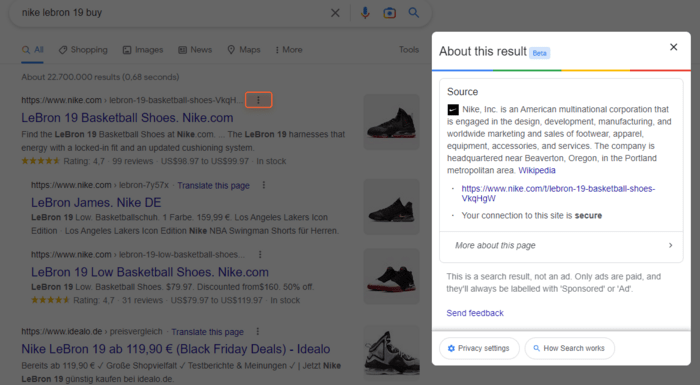The image size is (700, 385).
Task: Expand the More search options menu
Action: coord(289,50)
